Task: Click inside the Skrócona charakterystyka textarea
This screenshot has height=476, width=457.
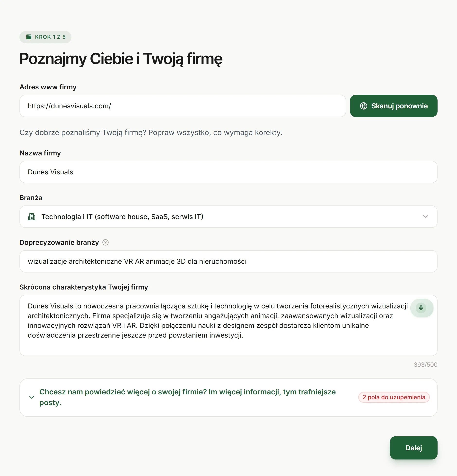Action: (228, 325)
